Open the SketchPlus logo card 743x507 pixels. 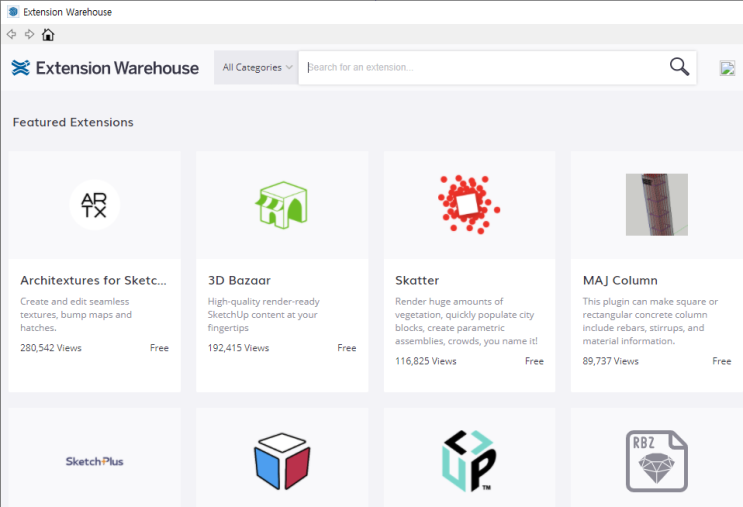pos(94,462)
